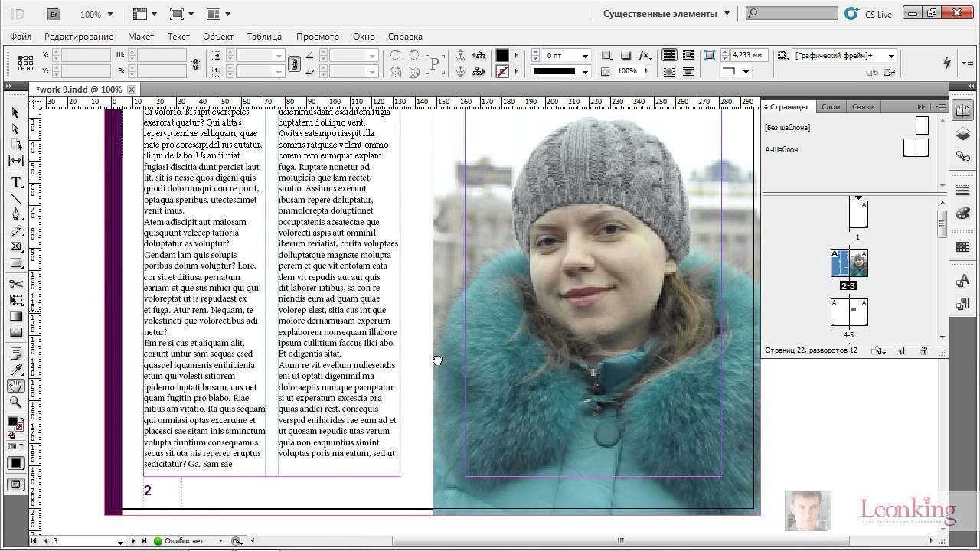Toggle the reference point locator grid
This screenshot has width=980, height=551.
(25, 64)
